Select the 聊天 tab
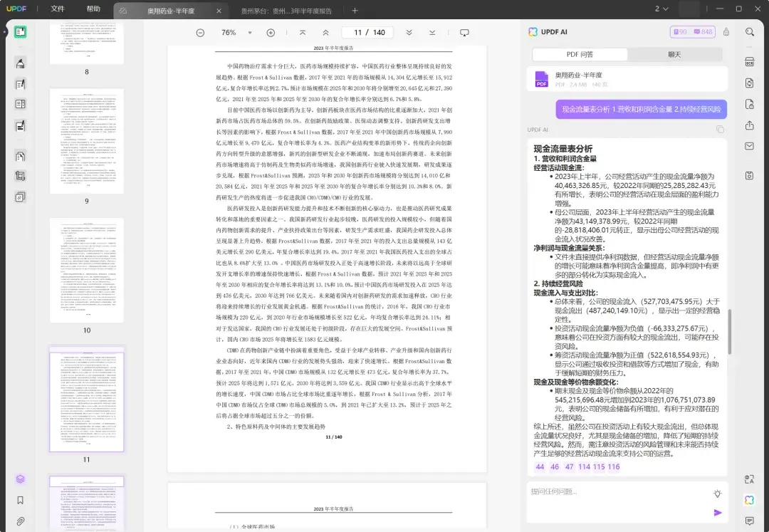Viewport: 769px width, 532px height. click(674, 54)
